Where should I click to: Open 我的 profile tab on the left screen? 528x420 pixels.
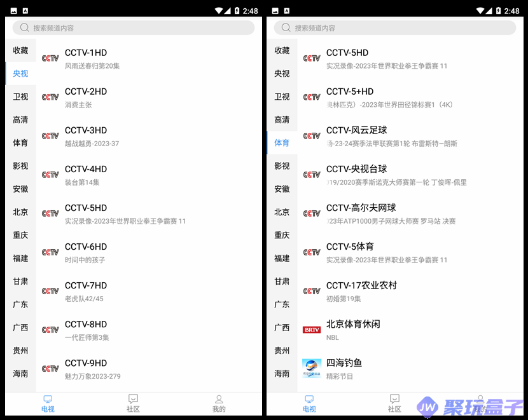[219, 403]
